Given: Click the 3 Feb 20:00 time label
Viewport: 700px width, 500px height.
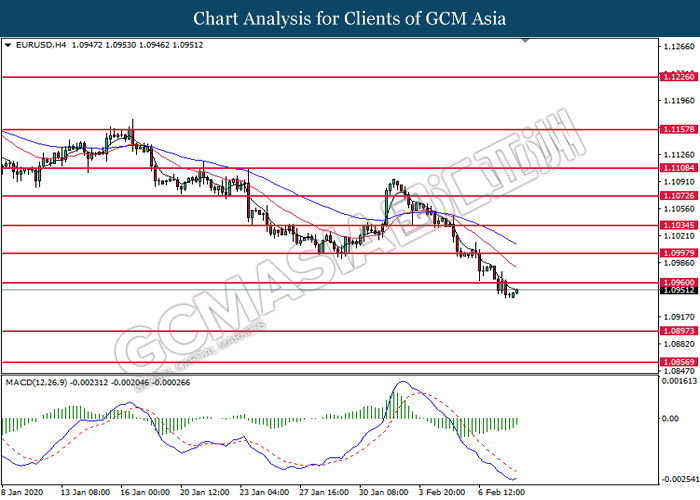Looking at the screenshot, I should point(442,492).
